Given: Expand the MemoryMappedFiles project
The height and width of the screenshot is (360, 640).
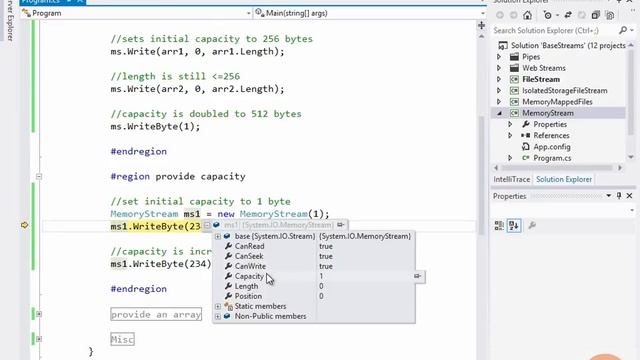Looking at the screenshot, I should [x=499, y=102].
